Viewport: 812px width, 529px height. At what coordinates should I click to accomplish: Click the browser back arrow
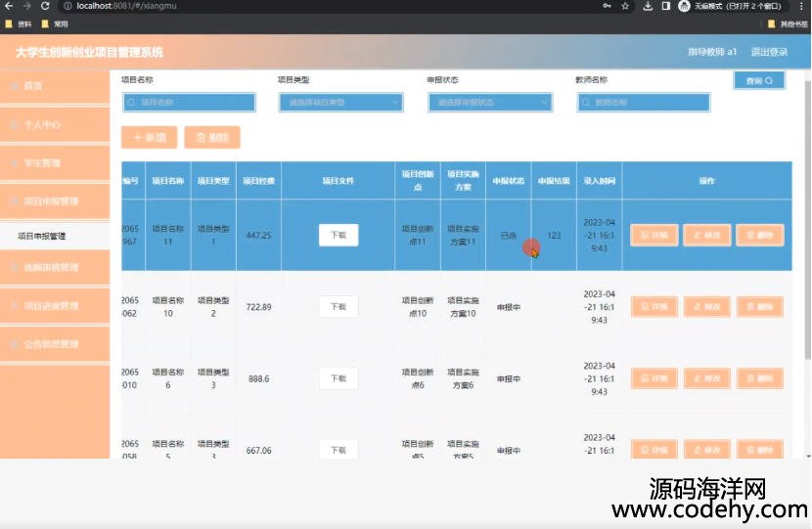tap(9, 6)
